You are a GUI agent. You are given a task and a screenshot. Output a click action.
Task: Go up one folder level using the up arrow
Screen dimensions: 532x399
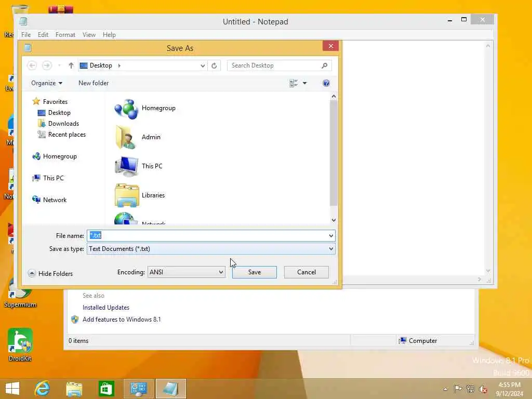[x=71, y=65]
